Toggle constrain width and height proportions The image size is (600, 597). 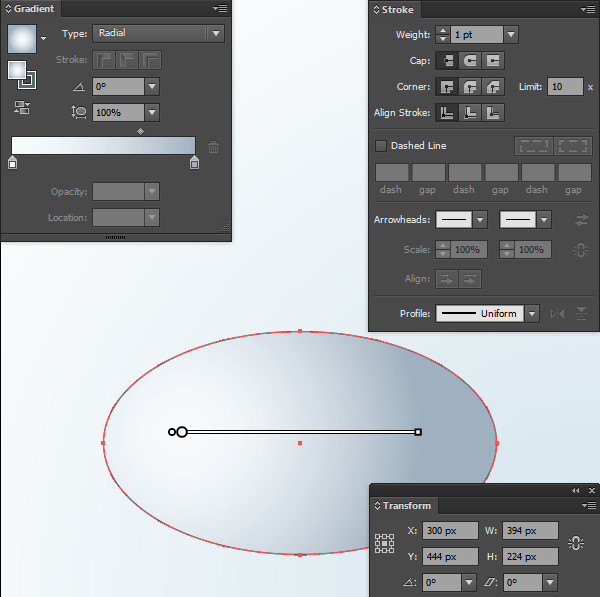pyautogui.click(x=576, y=543)
